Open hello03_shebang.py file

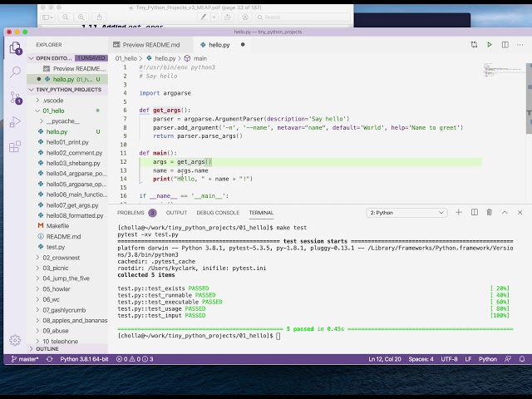coord(73,163)
